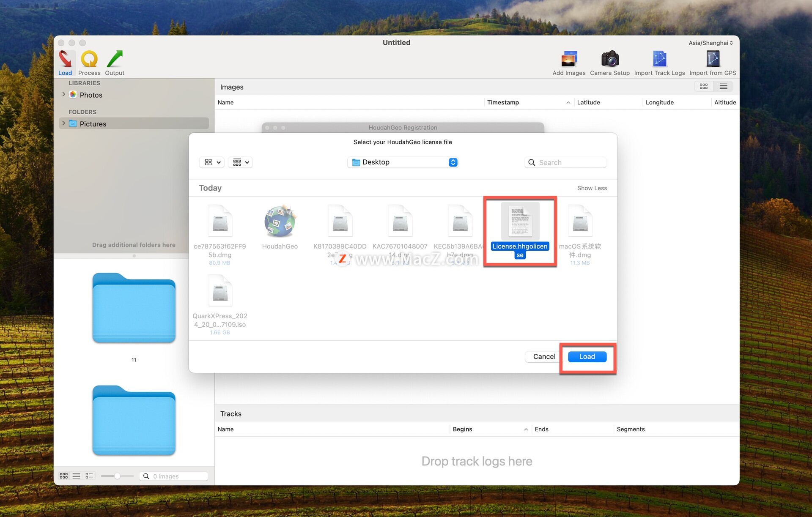Screen dimensions: 812x517
Task: Switch browser to plain list view
Action: point(77,476)
